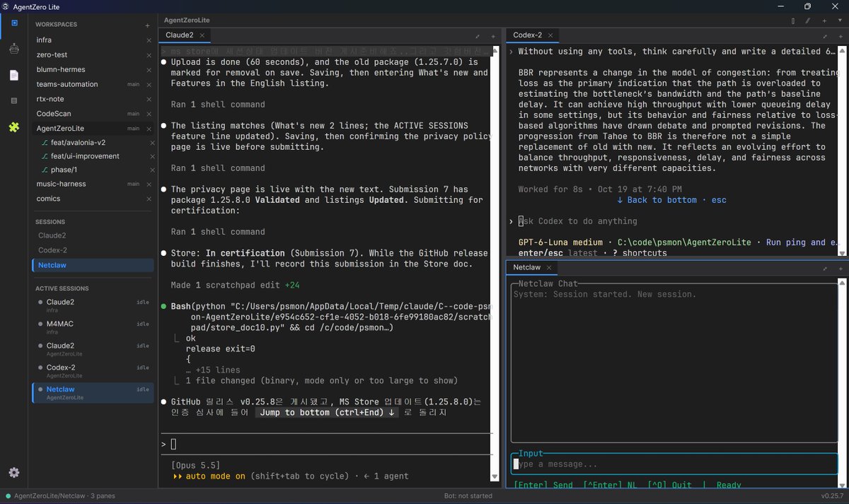The image size is (849, 504).
Task: Switch to the Netclaw tab
Action: [x=526, y=267]
